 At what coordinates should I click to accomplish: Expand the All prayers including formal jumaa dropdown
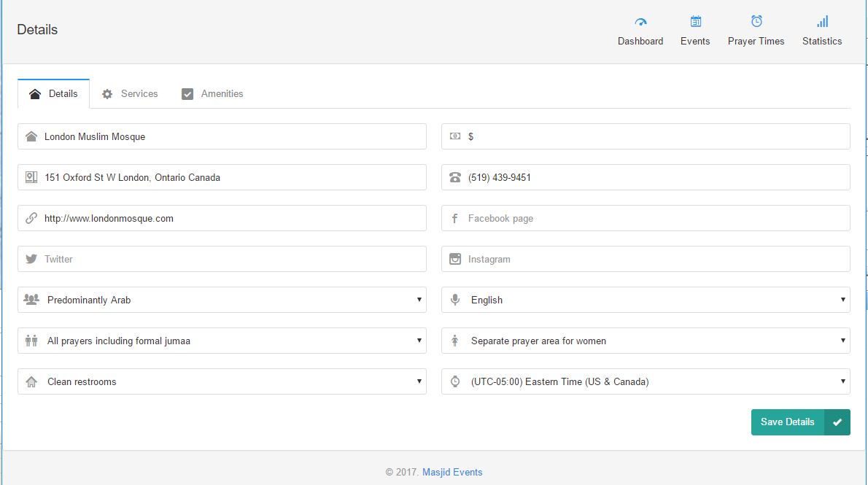pos(222,341)
